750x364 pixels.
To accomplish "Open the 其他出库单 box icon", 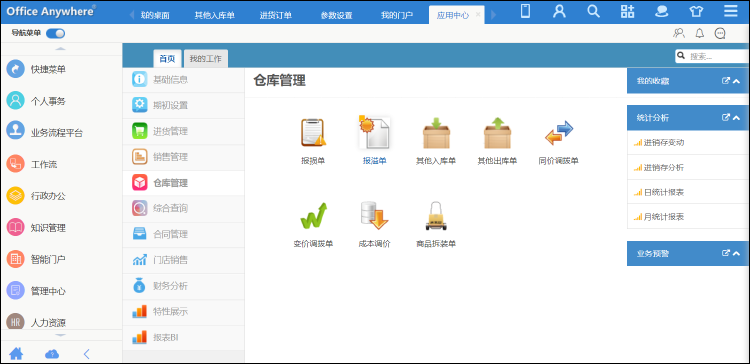I will pyautogui.click(x=497, y=132).
